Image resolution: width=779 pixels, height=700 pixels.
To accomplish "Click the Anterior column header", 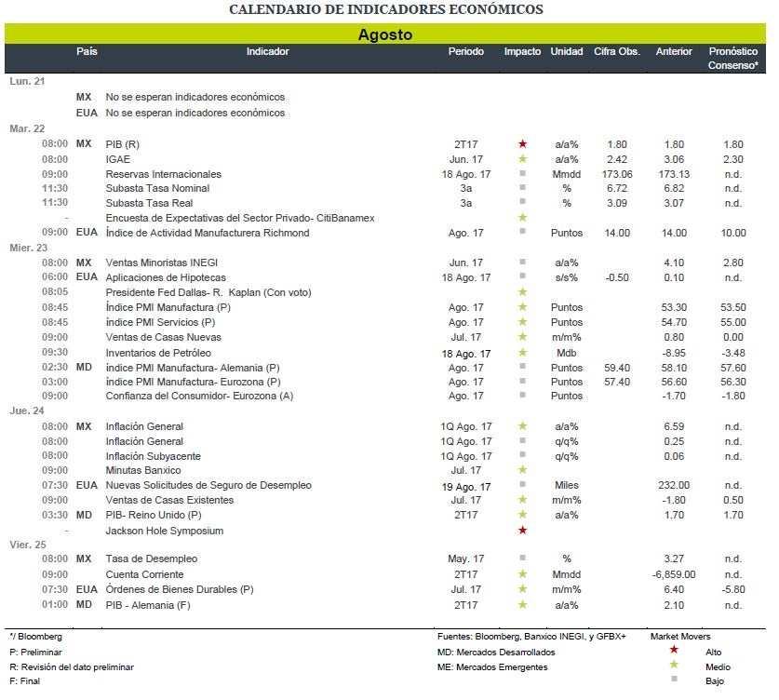I will (x=674, y=52).
